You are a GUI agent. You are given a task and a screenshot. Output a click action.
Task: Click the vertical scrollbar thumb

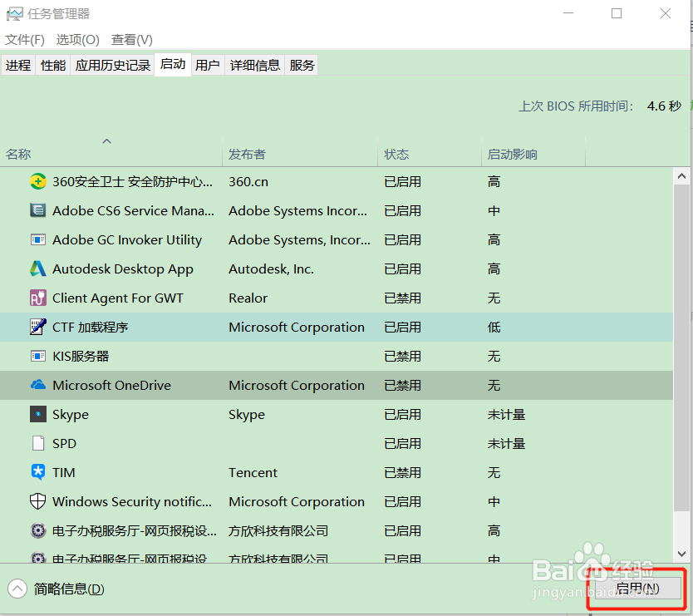(x=681, y=347)
